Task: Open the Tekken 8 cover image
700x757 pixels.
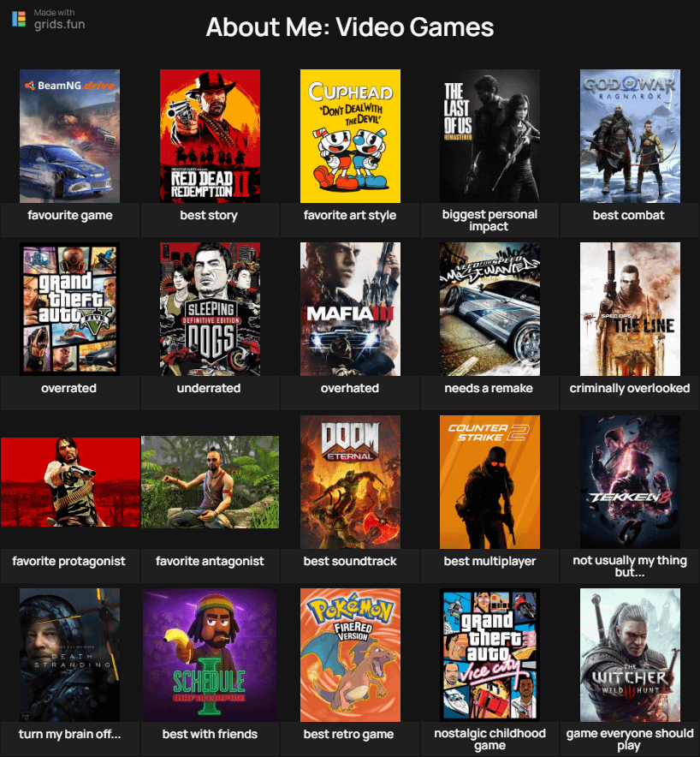Action: (630, 482)
